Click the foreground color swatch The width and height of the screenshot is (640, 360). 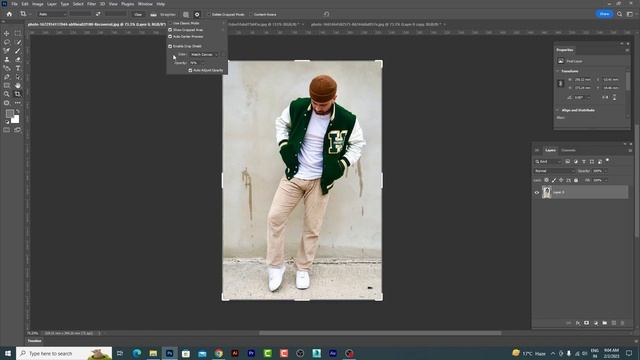point(10,113)
